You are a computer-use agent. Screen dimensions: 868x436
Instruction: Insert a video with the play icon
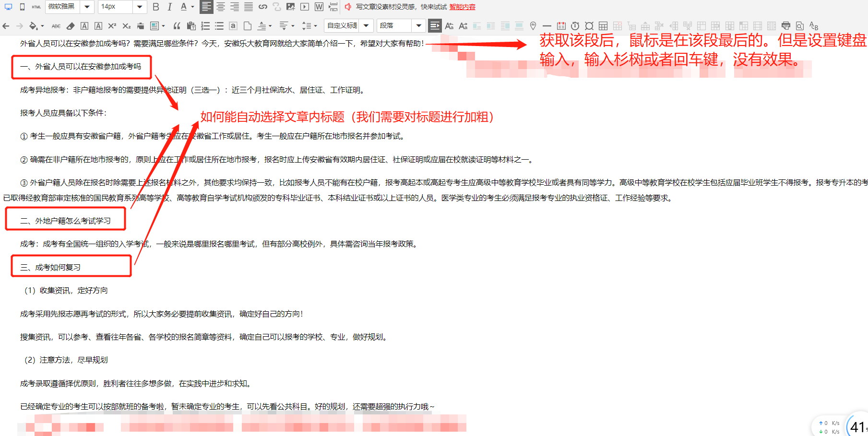pos(305,7)
